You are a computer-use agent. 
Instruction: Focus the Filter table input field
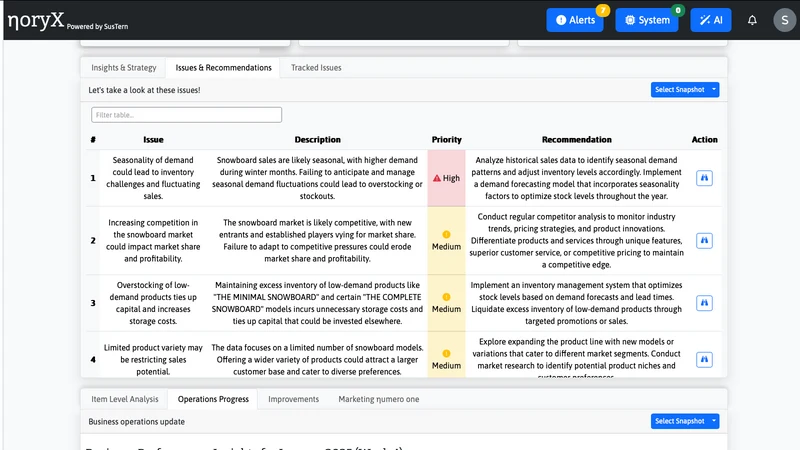coord(186,115)
